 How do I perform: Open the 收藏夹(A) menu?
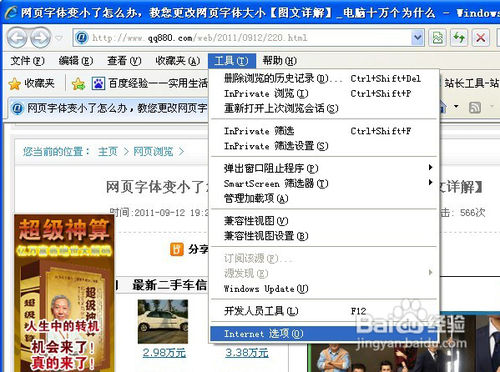click(178, 61)
